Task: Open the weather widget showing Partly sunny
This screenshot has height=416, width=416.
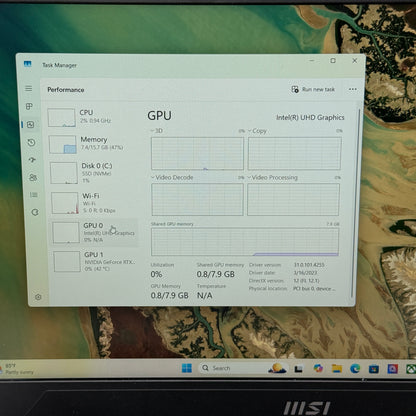Action: point(17,369)
